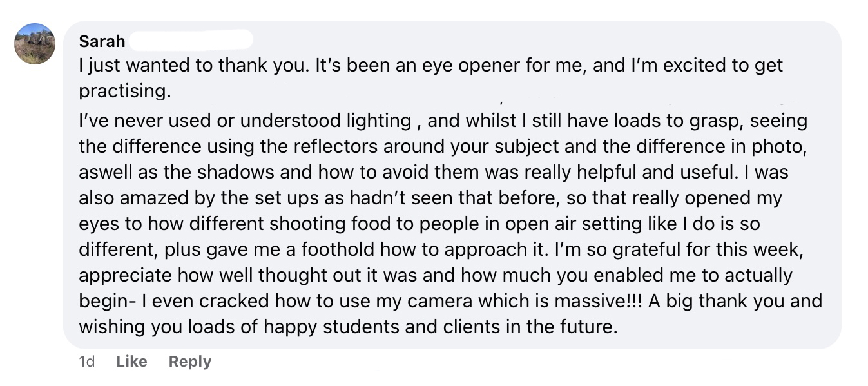Viewport: 868px width, 386px height.
Task: Reply to Sarah's comment
Action: 189,362
